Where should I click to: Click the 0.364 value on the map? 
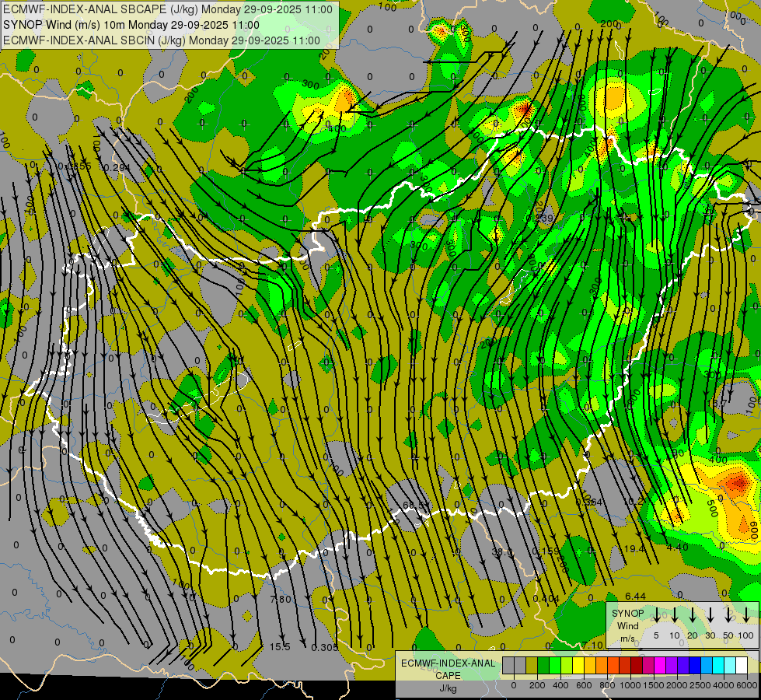coord(588,502)
